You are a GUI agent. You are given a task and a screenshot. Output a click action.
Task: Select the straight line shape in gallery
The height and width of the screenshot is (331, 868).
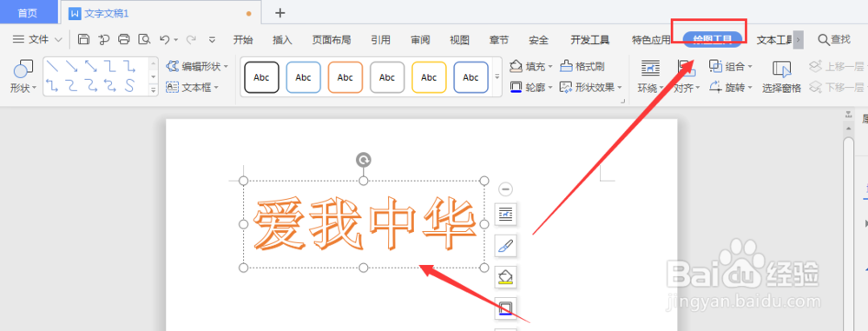[53, 67]
